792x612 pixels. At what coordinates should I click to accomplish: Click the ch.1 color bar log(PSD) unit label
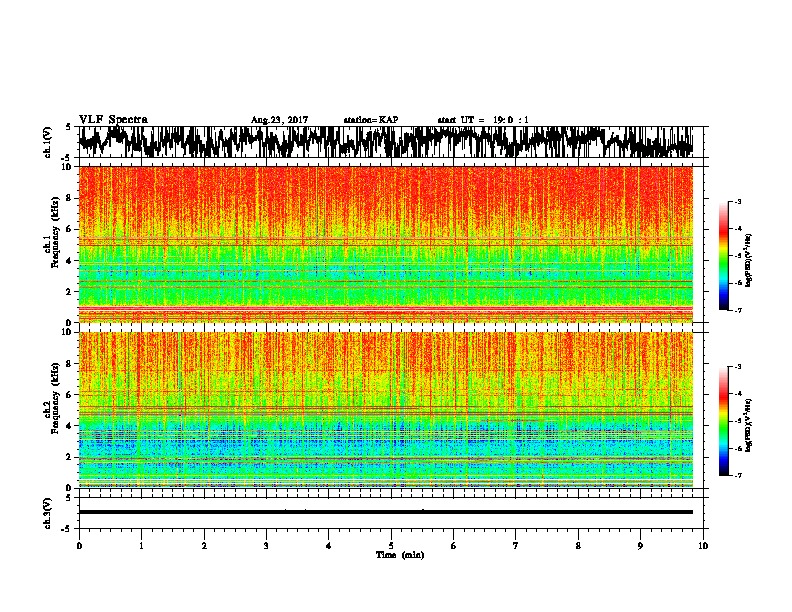pos(749,260)
